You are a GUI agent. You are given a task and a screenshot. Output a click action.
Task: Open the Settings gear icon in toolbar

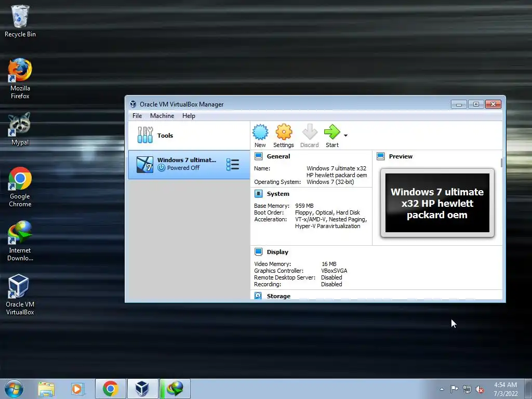point(284,136)
